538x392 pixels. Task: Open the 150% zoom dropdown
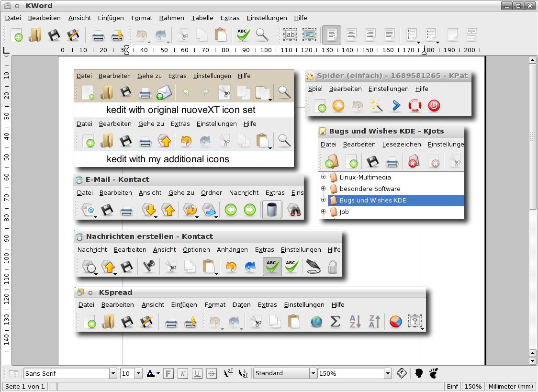pos(388,373)
